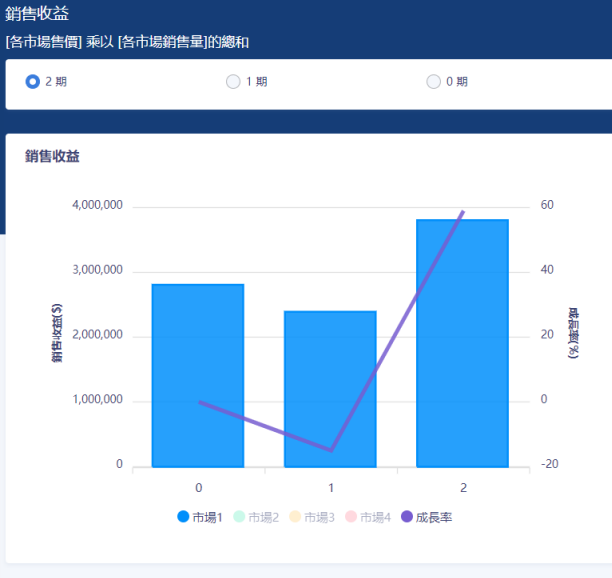Hide the 成長率 line via legend
Screen dimensions: 612x578
[x=426, y=517]
